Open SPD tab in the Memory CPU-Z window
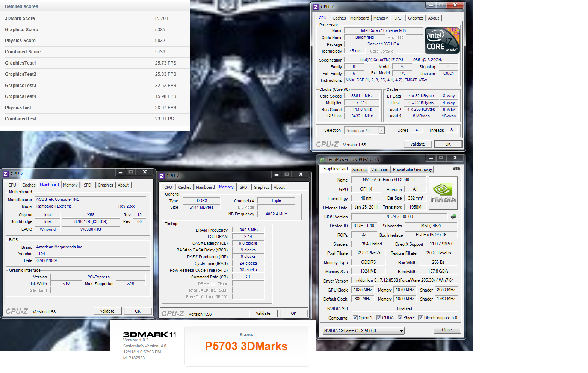Viewport: 588px width, 373px height. pyautogui.click(x=243, y=187)
